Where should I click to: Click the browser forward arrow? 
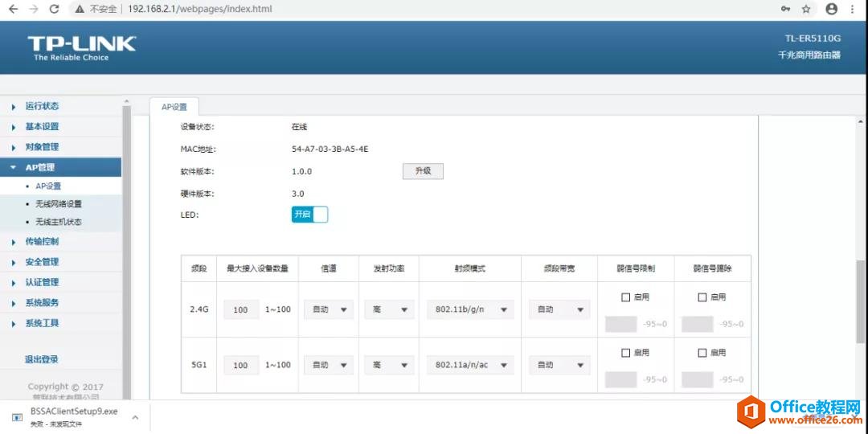click(x=34, y=9)
